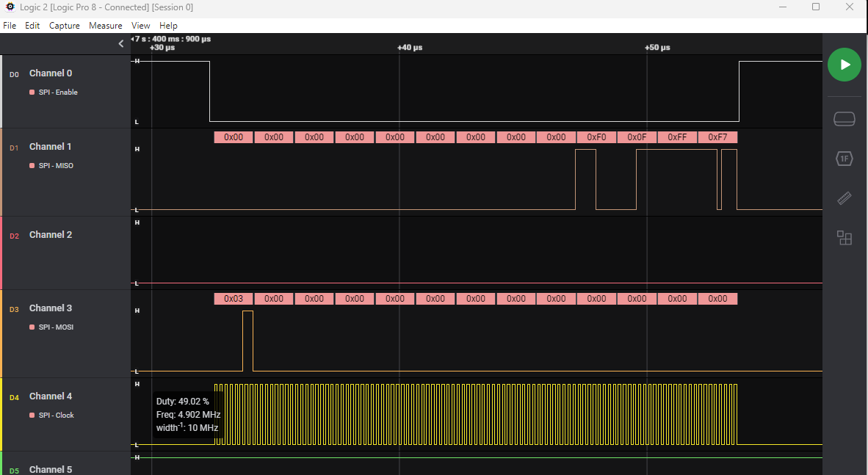This screenshot has height=475, width=868.
Task: Open the device settings panel icon
Action: tap(844, 118)
